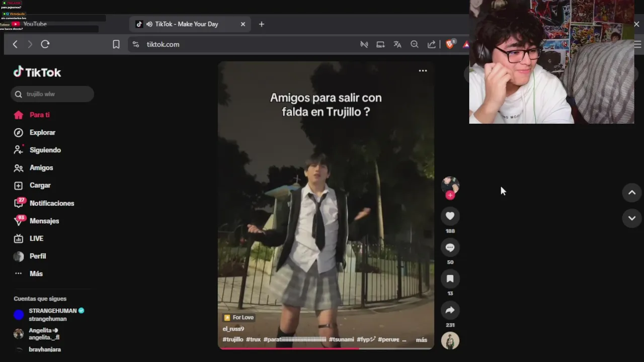644x362 pixels.
Task: Like the video with heart icon
Action: pyautogui.click(x=450, y=216)
